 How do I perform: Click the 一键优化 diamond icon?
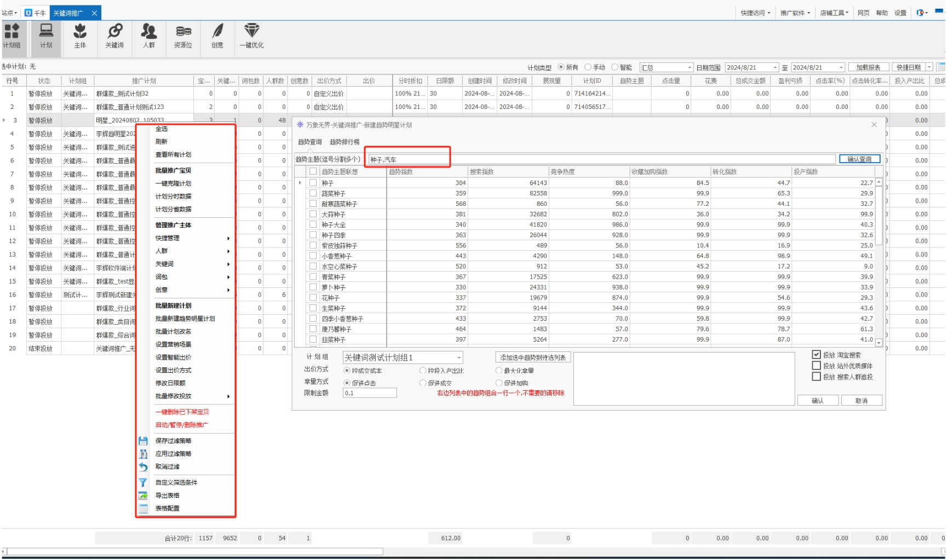point(251,36)
